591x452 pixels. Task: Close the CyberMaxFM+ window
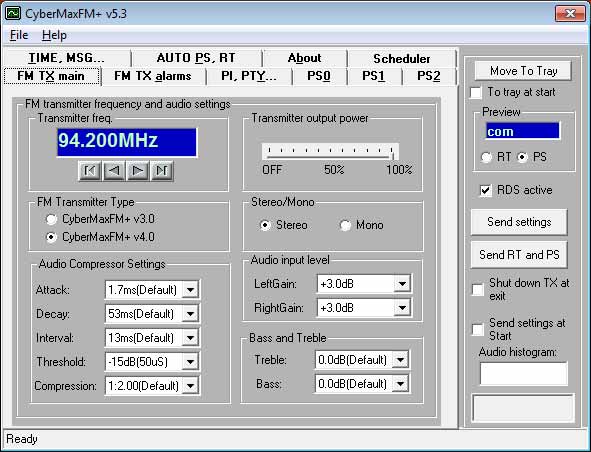(570, 14)
